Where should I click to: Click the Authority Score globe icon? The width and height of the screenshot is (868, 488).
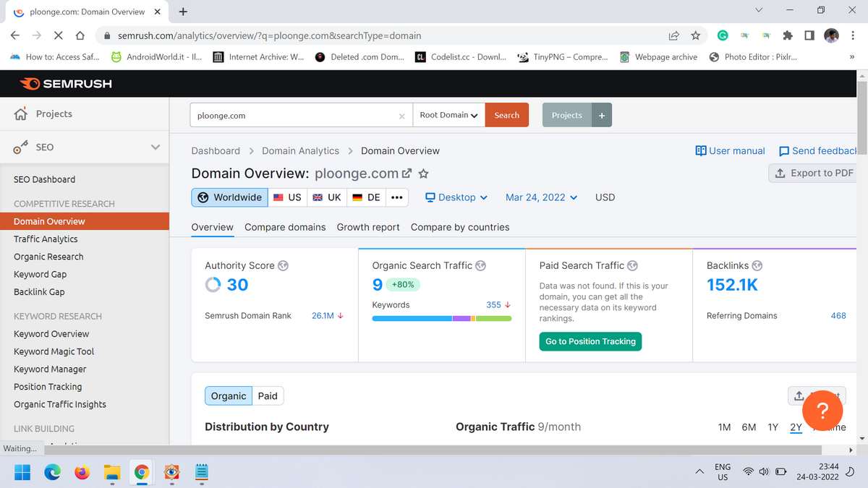[283, 265]
